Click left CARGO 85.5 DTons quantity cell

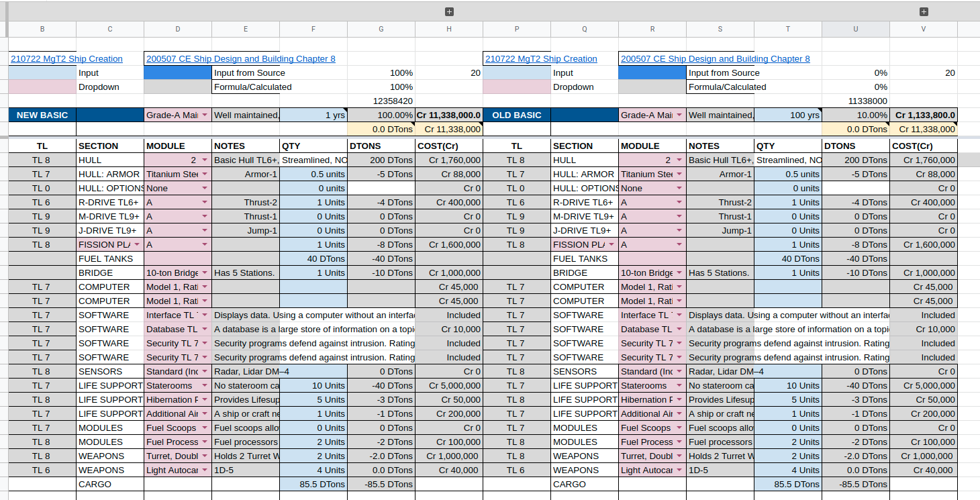(313, 485)
